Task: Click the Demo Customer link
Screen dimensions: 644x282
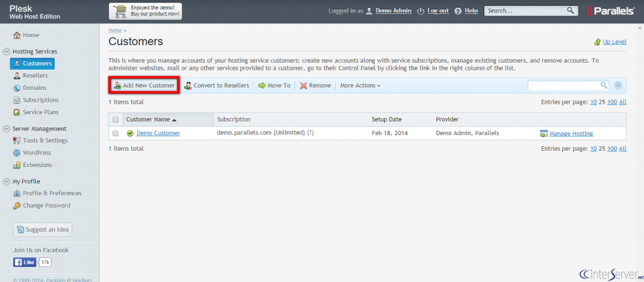Action: point(158,133)
